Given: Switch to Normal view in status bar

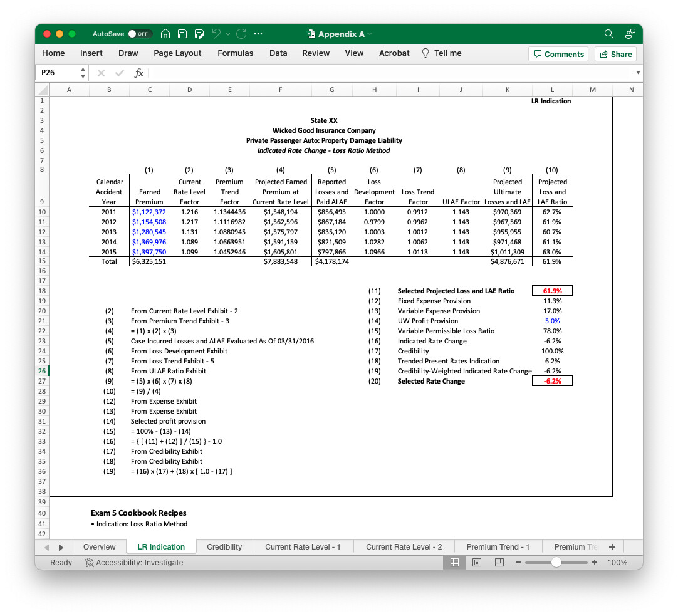Looking at the screenshot, I should pos(454,562).
